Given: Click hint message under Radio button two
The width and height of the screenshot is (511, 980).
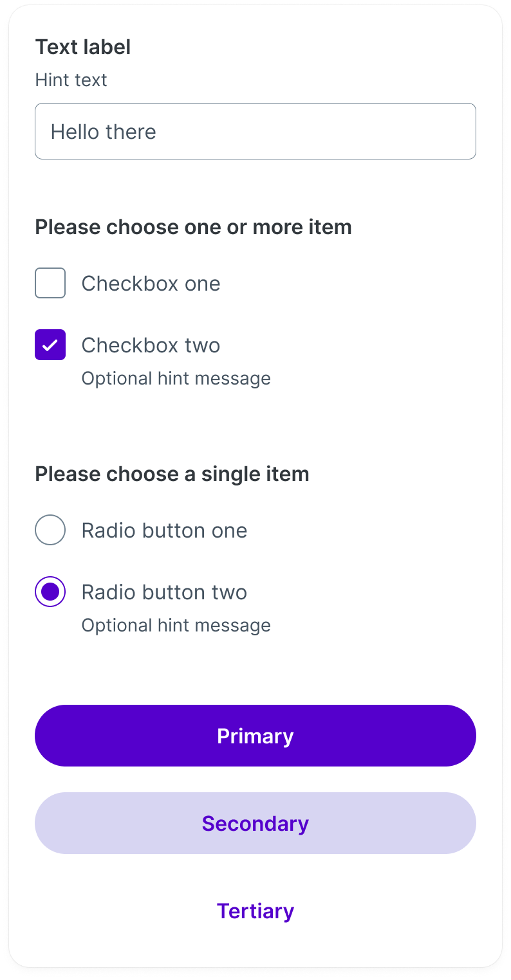Looking at the screenshot, I should point(176,625).
